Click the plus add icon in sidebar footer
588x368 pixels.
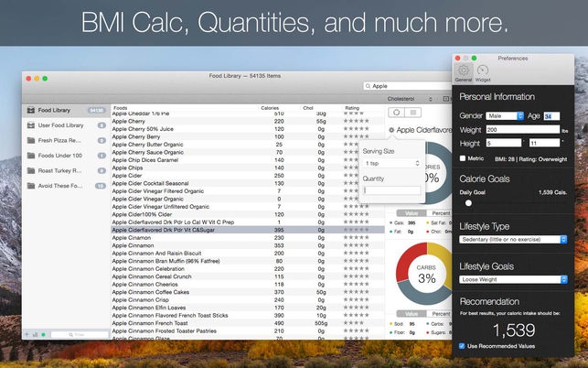coord(27,334)
